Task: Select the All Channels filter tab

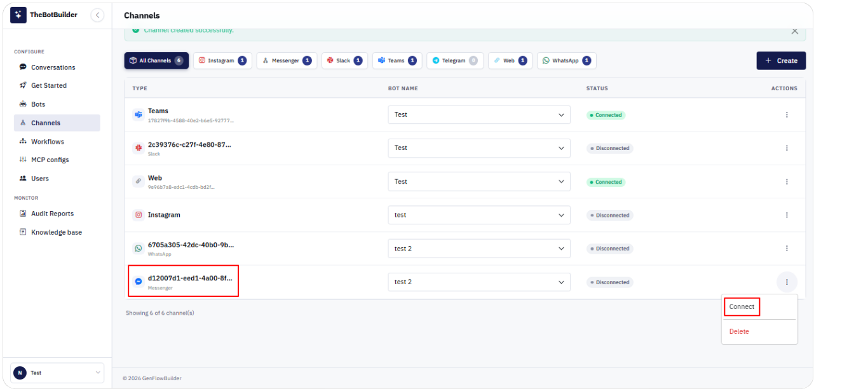Action: pos(156,61)
